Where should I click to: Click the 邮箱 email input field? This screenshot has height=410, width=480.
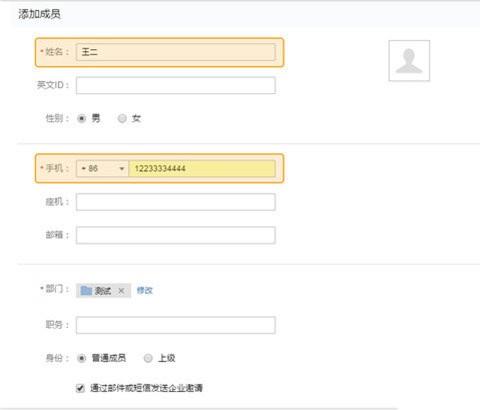176,235
